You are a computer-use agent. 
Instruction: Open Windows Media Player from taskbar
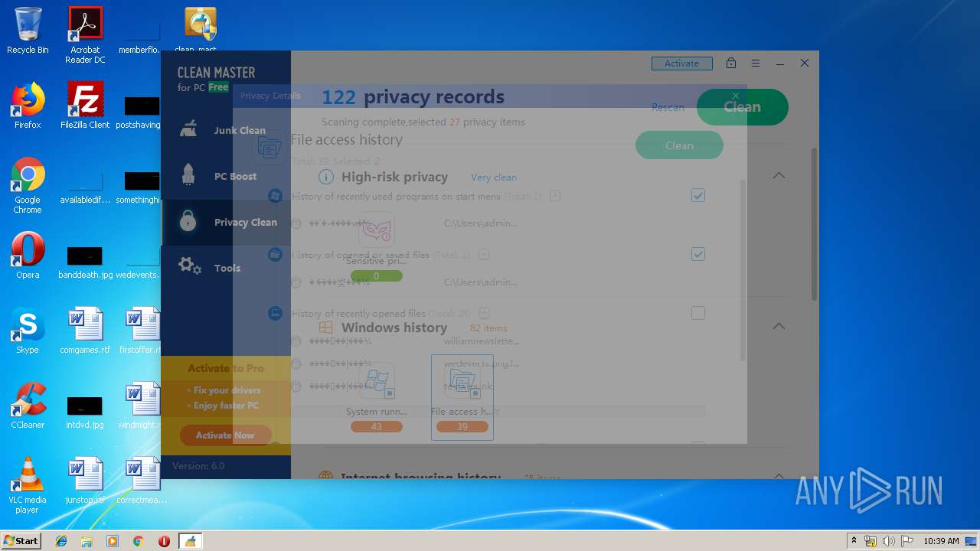[113, 541]
